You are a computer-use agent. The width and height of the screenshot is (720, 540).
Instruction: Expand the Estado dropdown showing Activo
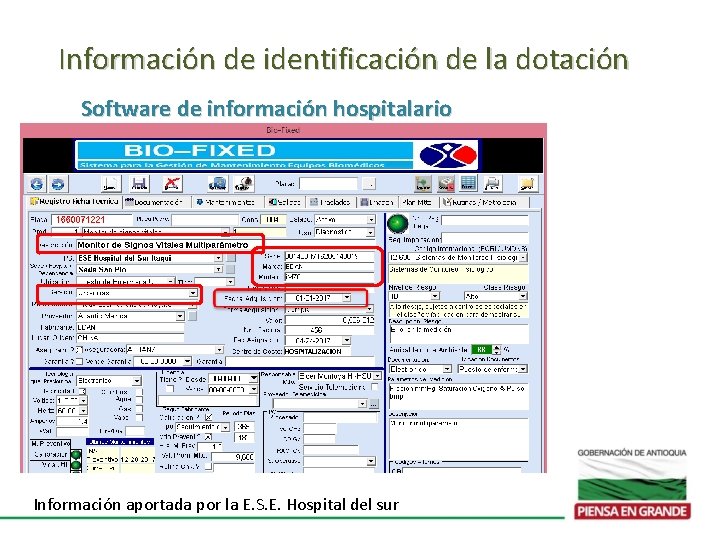pyautogui.click(x=371, y=220)
